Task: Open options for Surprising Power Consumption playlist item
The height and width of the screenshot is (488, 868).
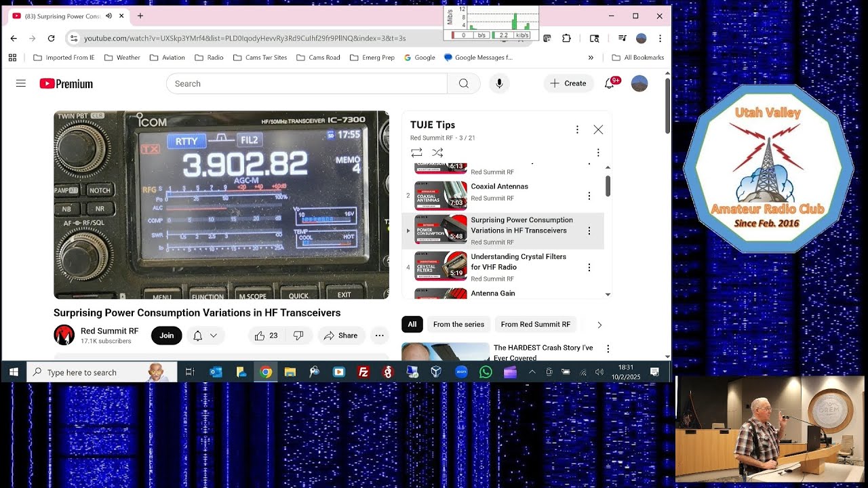Action: pyautogui.click(x=589, y=230)
